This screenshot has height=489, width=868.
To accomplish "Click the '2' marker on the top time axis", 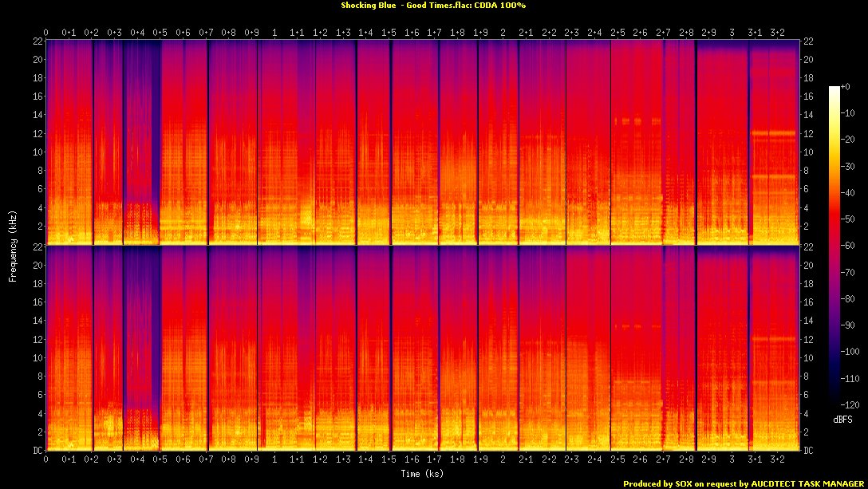I will click(502, 32).
